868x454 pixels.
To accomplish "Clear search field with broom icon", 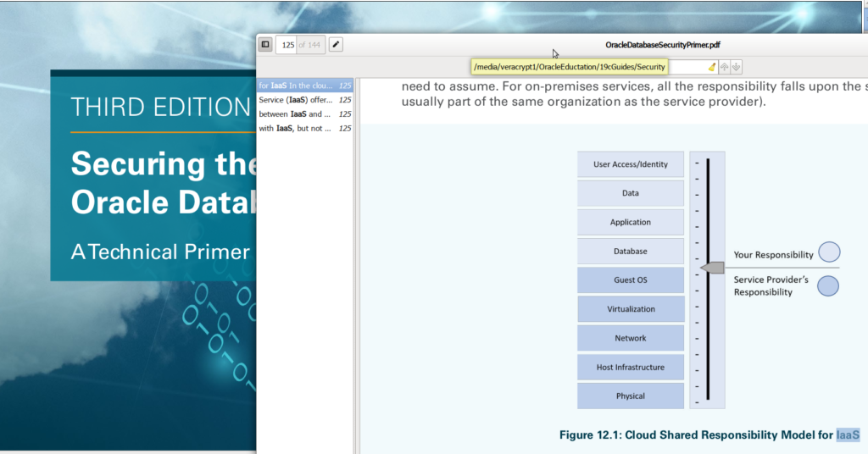I will click(712, 67).
